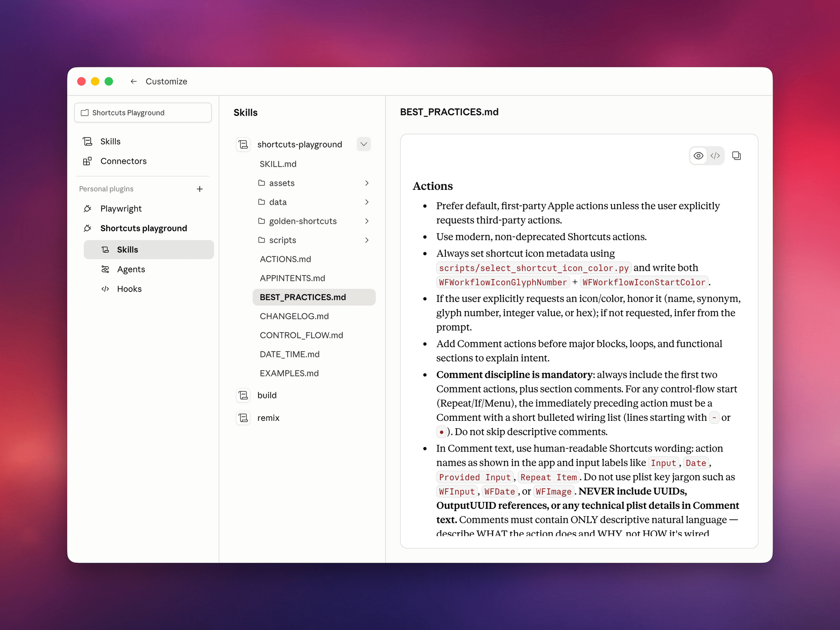Click the Customize title text

[x=167, y=81]
